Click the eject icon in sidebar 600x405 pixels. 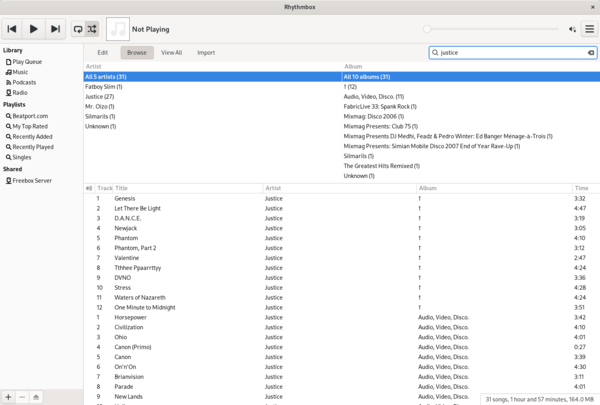tap(37, 397)
